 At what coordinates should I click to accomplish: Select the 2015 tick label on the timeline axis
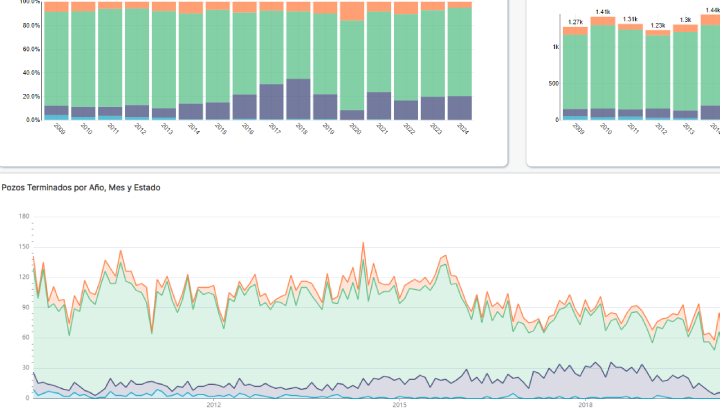pos(399,405)
